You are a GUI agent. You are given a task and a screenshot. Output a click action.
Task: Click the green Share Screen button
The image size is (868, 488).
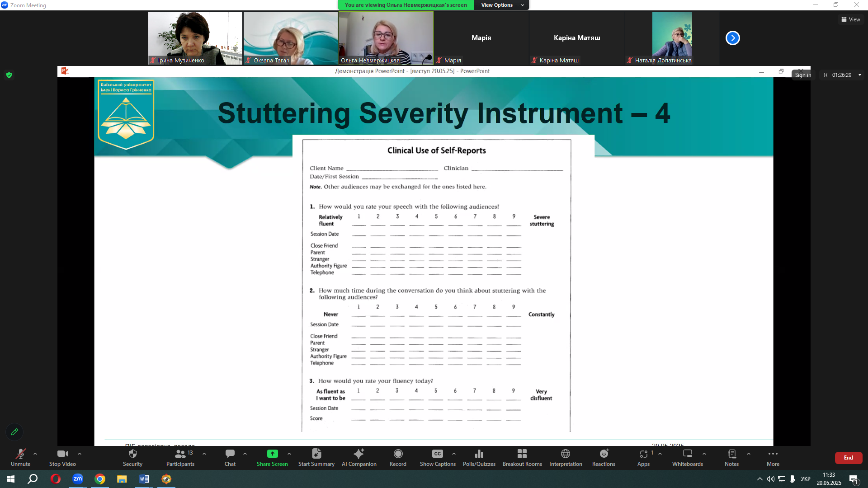(272, 457)
